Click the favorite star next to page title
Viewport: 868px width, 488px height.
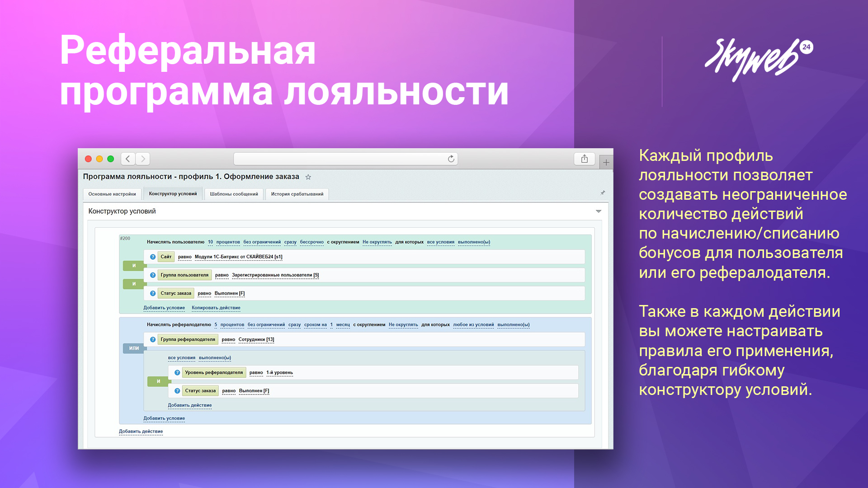tap(308, 177)
